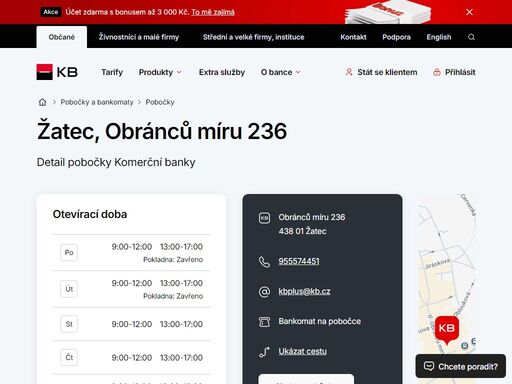Call the number 955574451
Screen dimensions: 512x384
tap(299, 261)
